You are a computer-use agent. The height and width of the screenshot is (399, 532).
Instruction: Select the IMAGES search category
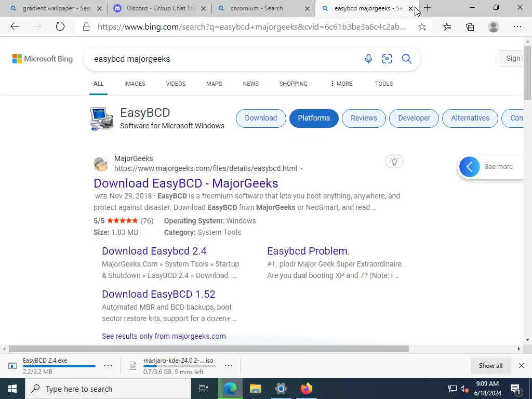[135, 84]
